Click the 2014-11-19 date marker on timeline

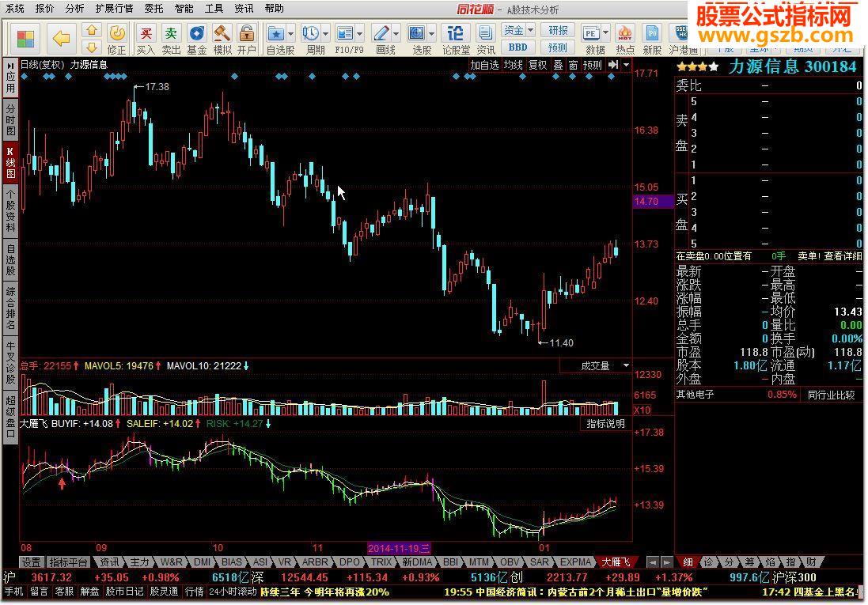click(x=399, y=548)
